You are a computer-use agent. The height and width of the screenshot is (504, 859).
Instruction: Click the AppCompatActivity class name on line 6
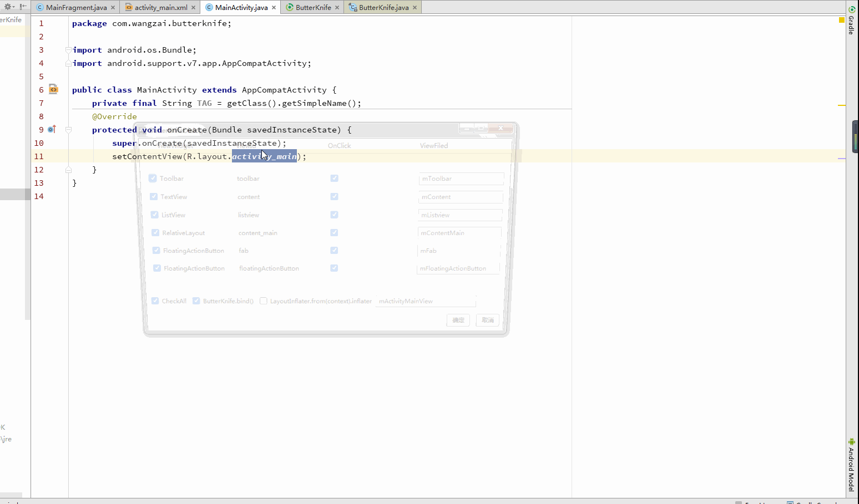(284, 90)
